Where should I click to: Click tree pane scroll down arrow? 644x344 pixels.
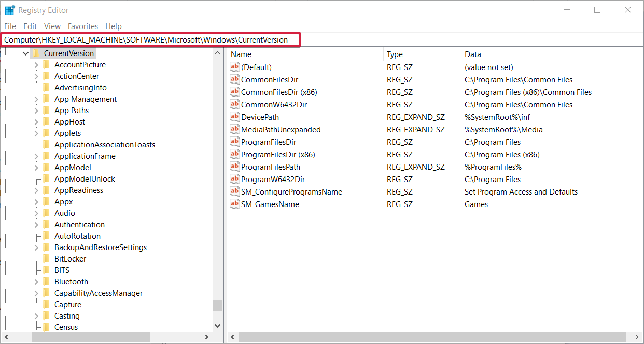pos(217,326)
